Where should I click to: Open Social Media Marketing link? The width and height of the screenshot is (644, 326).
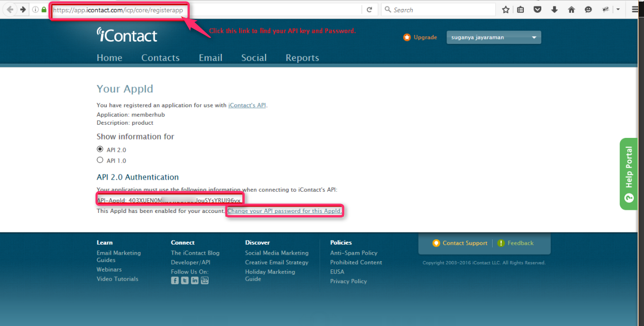click(x=277, y=253)
